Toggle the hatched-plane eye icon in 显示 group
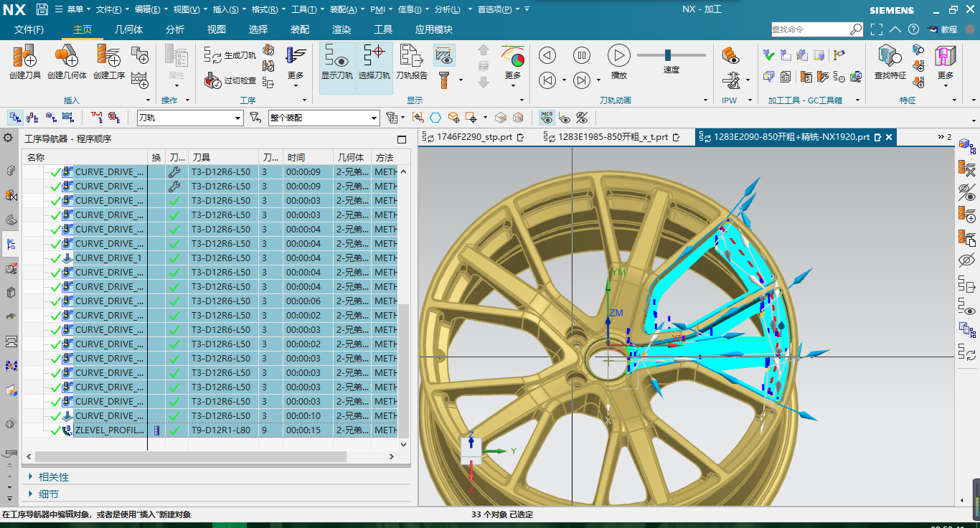 tap(444, 55)
